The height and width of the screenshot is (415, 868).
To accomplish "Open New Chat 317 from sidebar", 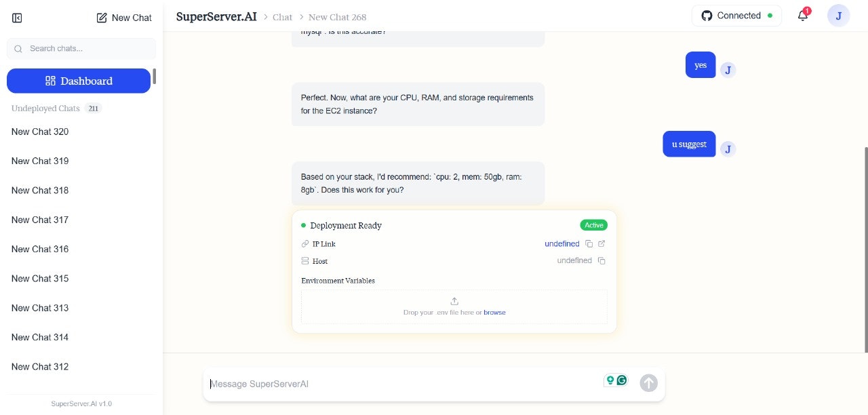I will click(40, 220).
